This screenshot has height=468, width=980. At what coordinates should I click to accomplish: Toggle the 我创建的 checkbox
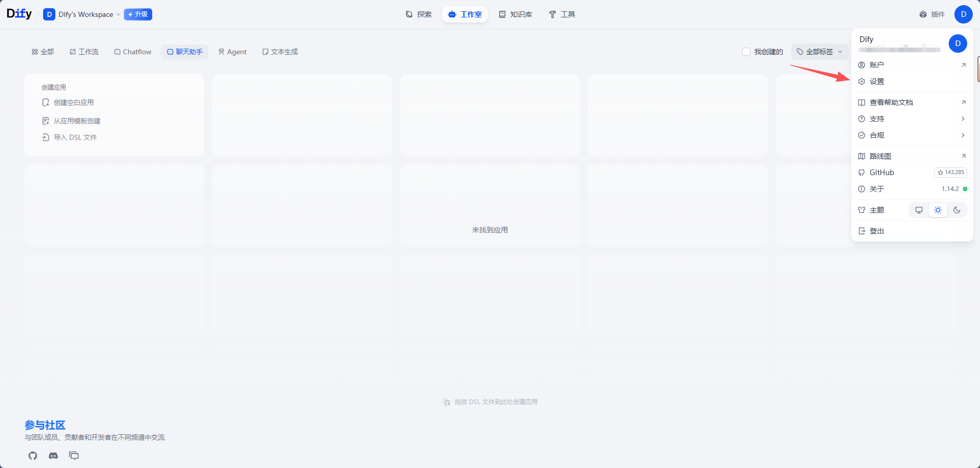[x=746, y=52]
